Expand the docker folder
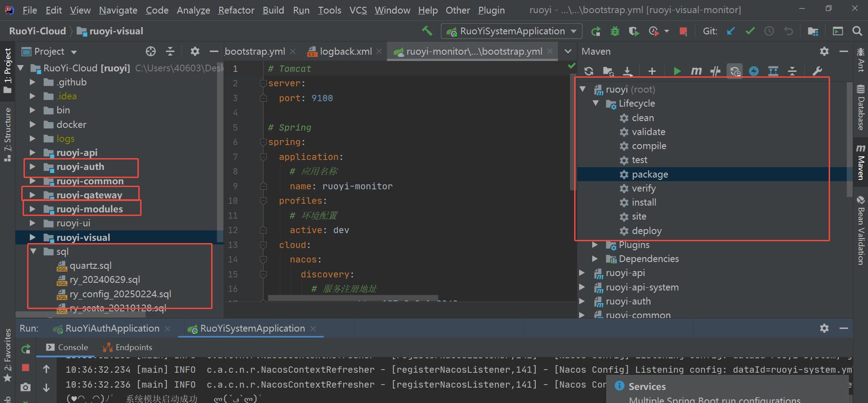 (x=33, y=124)
